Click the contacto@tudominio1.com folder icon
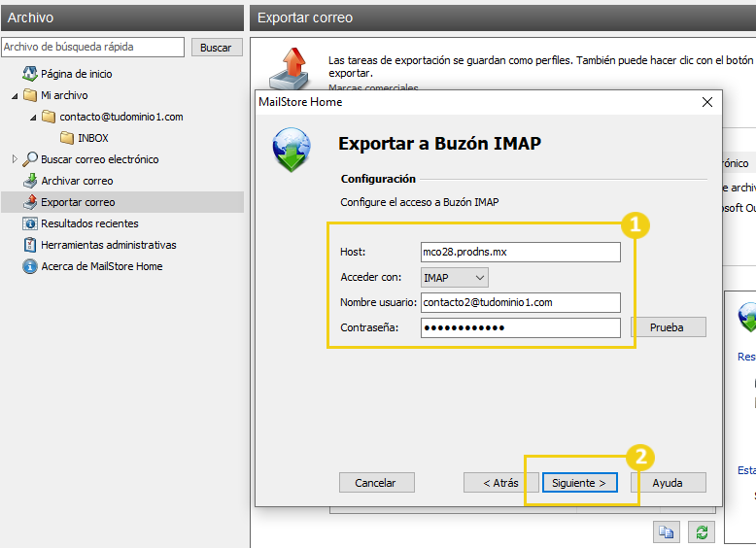This screenshot has width=756, height=548. pyautogui.click(x=49, y=117)
